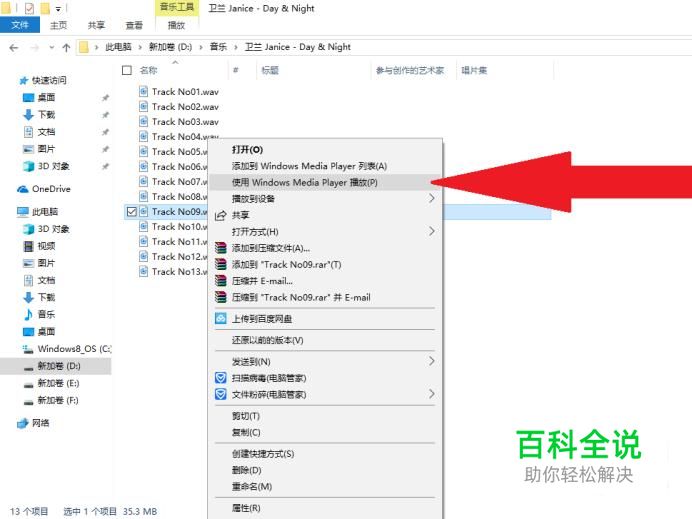Open the 查看 ribbon tab
The width and height of the screenshot is (692, 519).
coord(134,25)
